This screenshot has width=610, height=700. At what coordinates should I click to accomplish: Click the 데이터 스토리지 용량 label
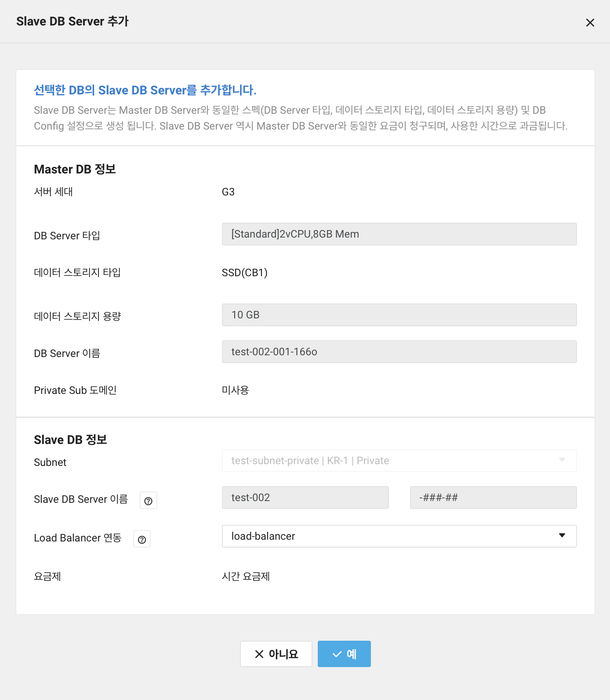77,317
